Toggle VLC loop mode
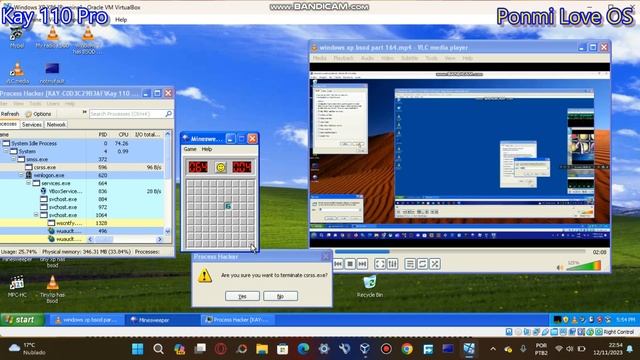The height and width of the screenshot is (360, 640). 422,264
